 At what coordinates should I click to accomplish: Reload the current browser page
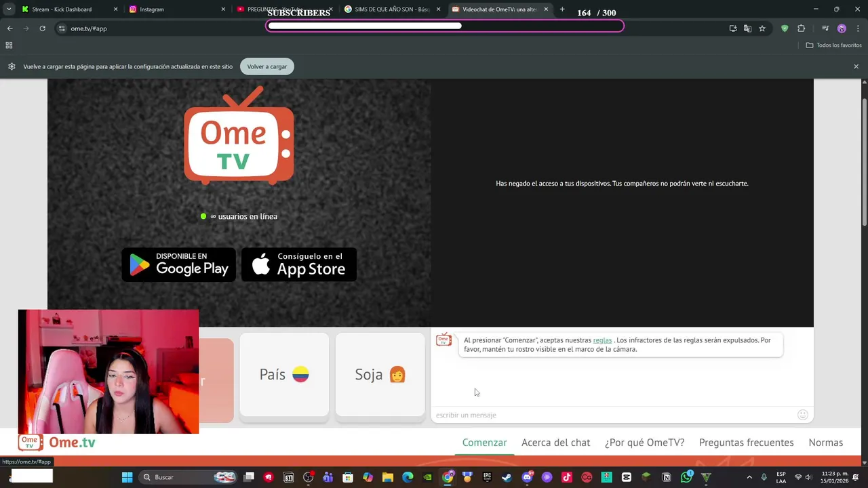point(42,28)
